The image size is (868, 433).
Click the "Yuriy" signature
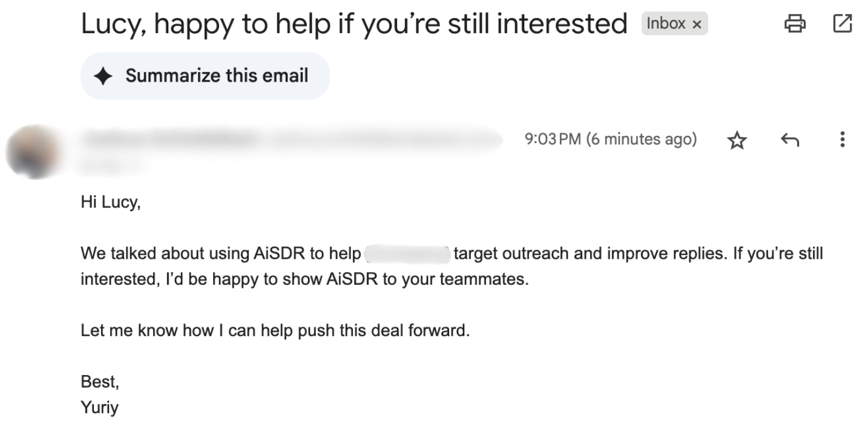pos(99,408)
